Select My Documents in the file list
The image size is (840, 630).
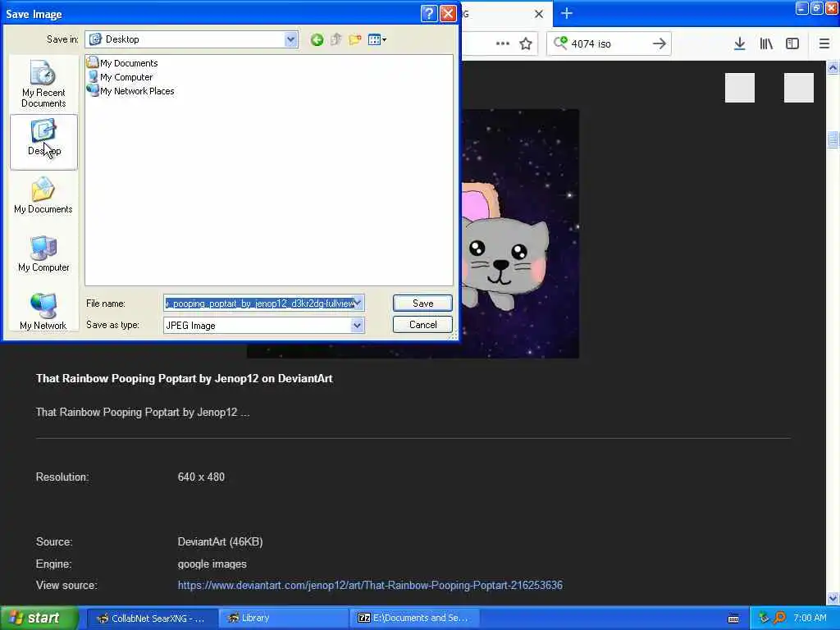click(123, 63)
